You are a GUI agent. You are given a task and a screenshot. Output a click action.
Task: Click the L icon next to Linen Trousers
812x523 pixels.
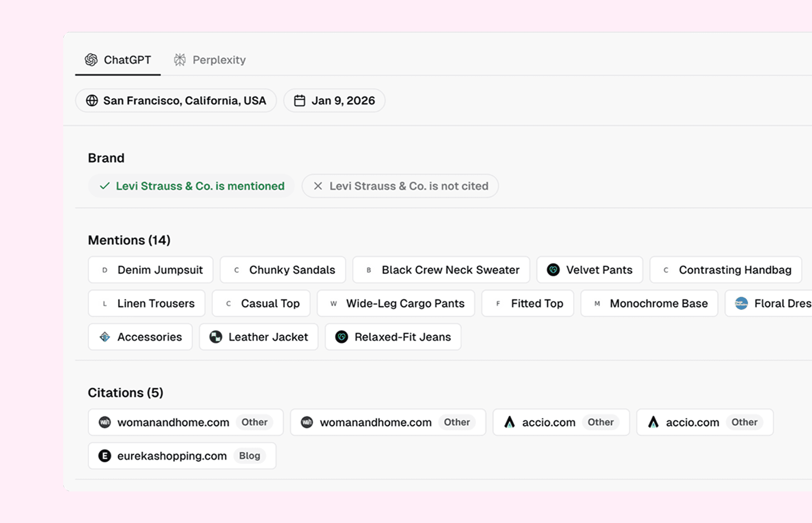tap(105, 304)
